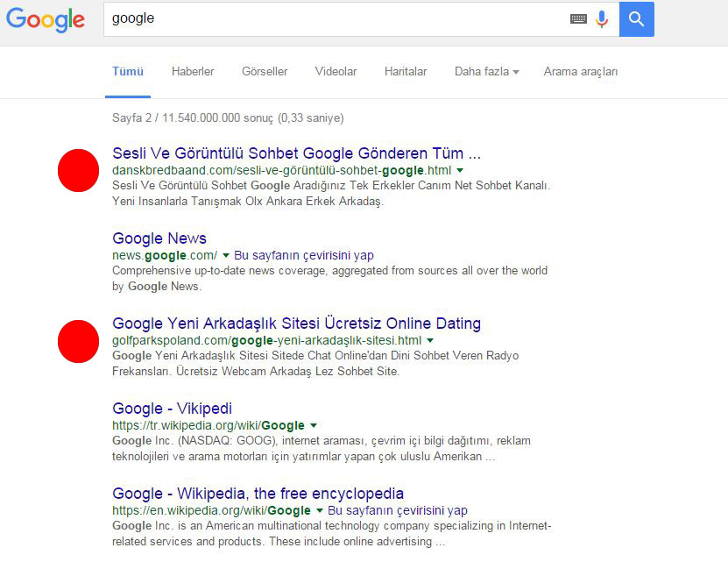
Task: Open dropdown arrow next to golfparkspoland.com URL
Action: pos(430,341)
